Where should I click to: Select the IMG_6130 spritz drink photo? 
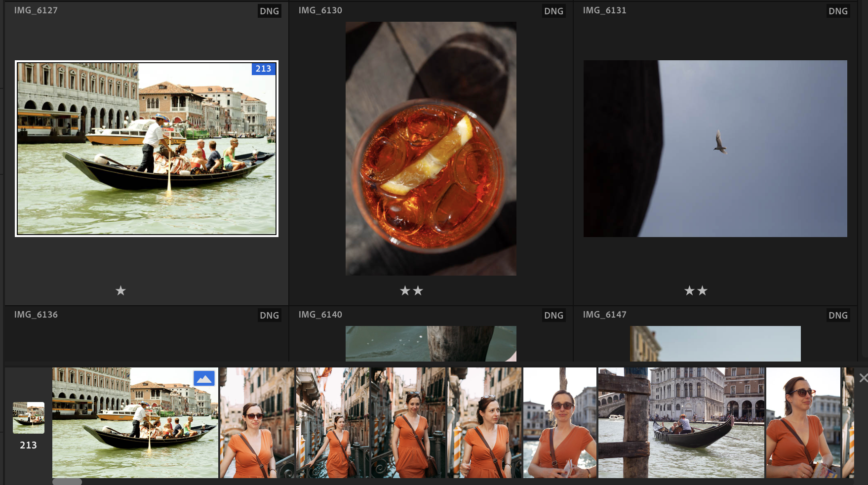431,149
